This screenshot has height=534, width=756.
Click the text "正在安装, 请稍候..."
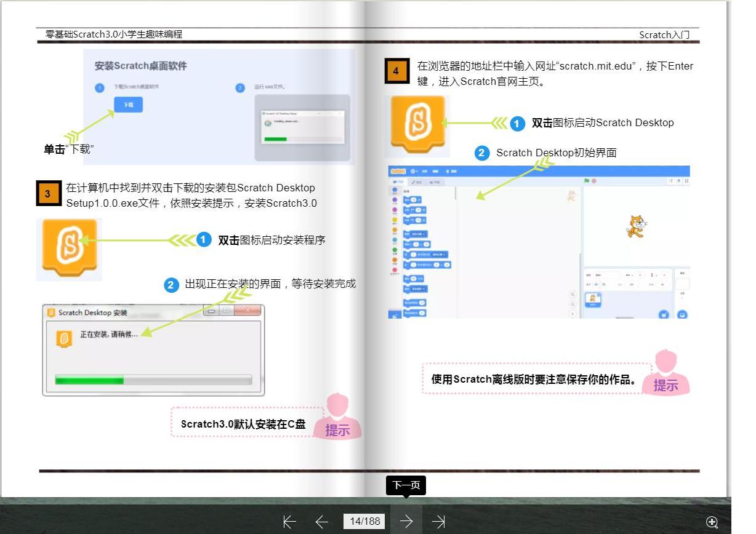pos(109,335)
